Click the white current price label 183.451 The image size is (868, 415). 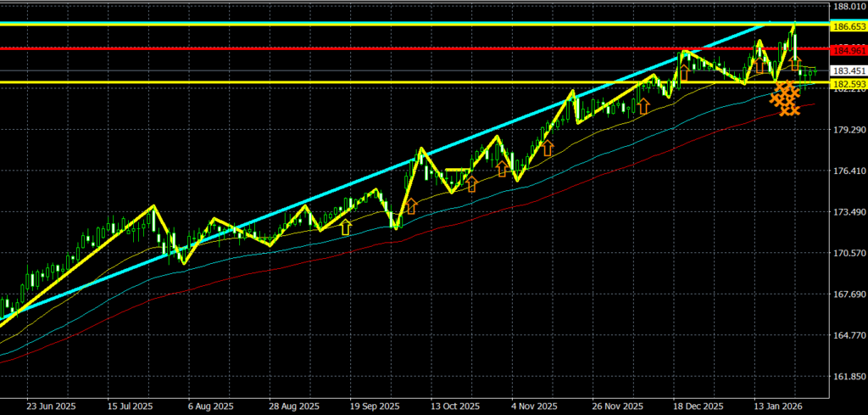(x=848, y=71)
